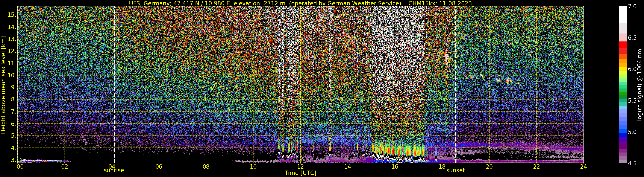Click the time tick label '04'
644x177 pixels.
[112, 167]
